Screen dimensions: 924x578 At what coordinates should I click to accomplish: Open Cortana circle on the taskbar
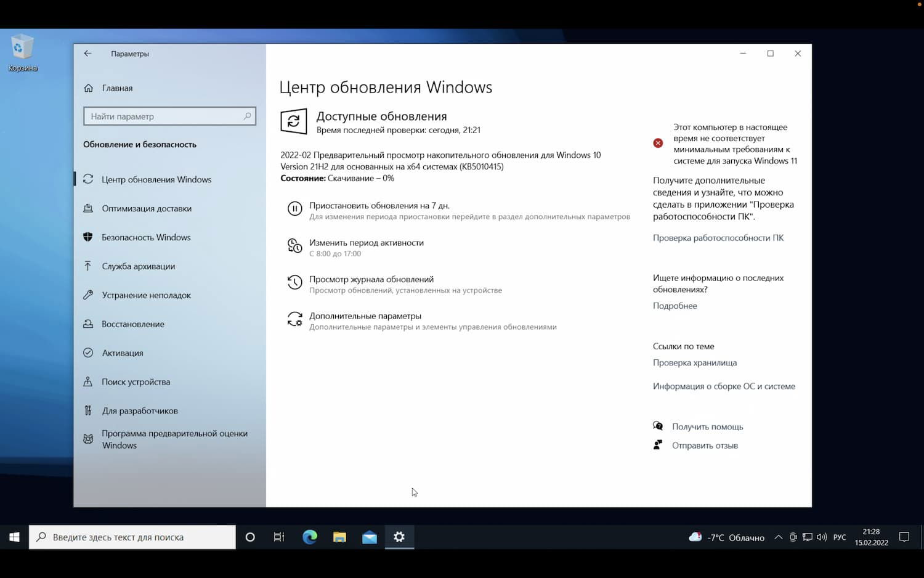point(250,537)
